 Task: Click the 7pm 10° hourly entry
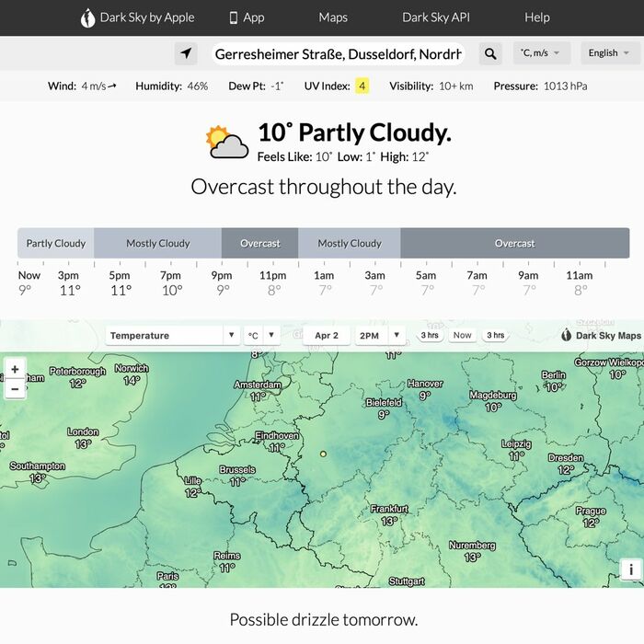click(x=171, y=283)
